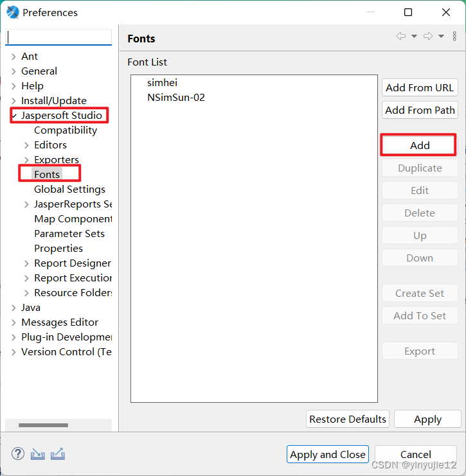Expand the General tree node
466x476 pixels.
coord(13,71)
